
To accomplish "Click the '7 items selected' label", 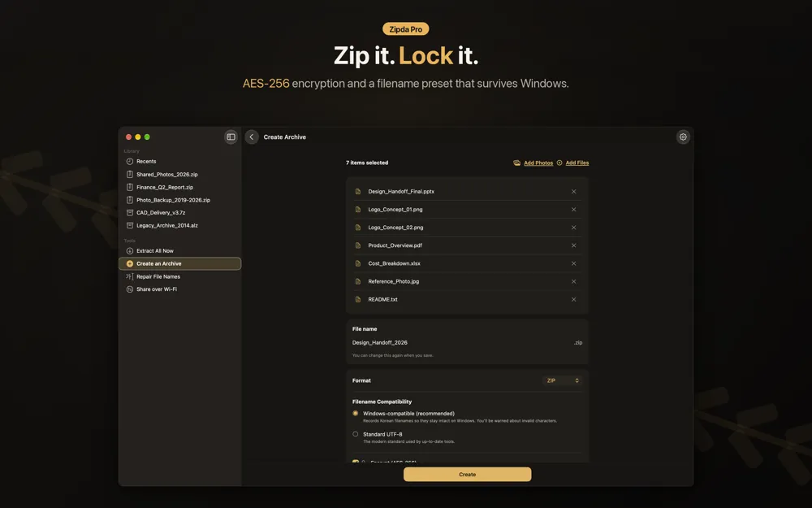I will point(367,163).
